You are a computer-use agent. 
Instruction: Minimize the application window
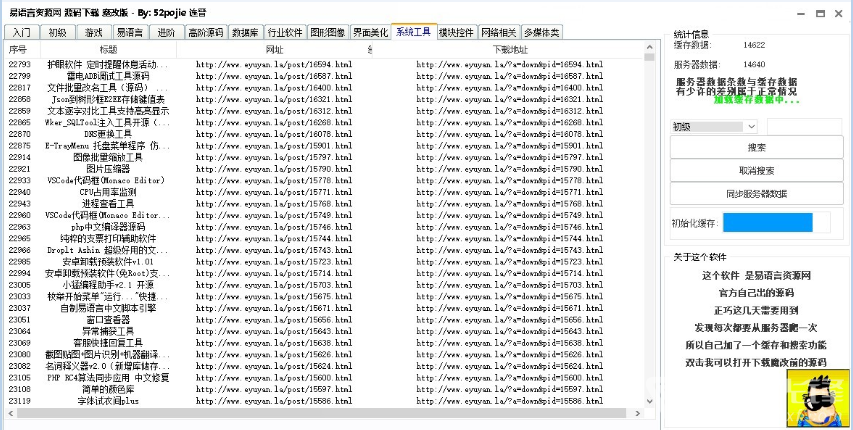801,14
